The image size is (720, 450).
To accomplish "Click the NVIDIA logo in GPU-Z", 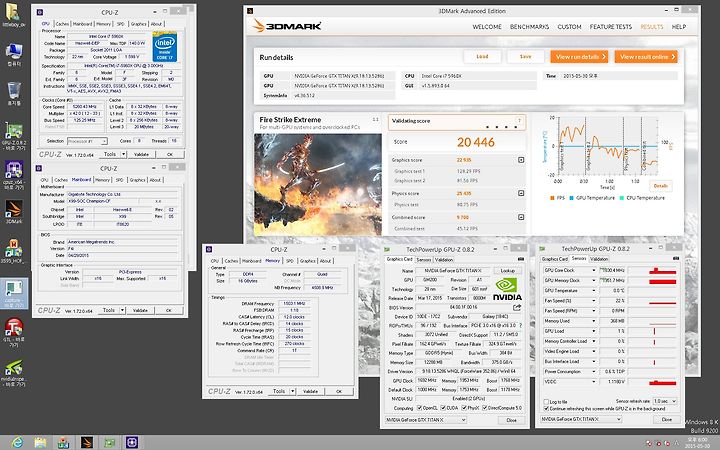I will coord(507,289).
